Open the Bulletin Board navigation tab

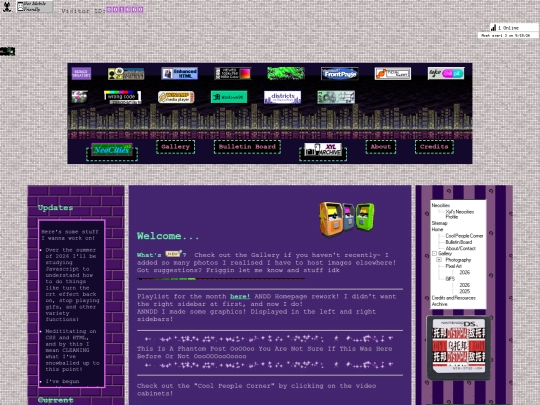point(247,147)
